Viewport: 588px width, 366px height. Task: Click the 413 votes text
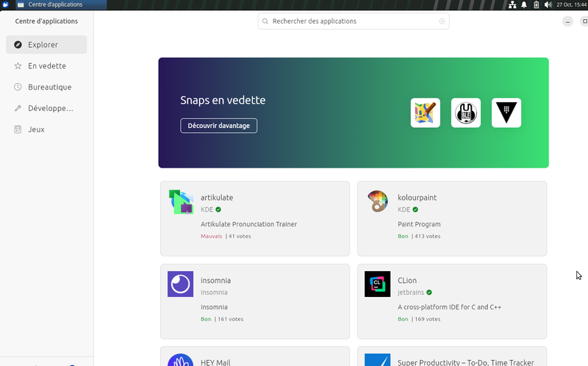click(x=428, y=236)
